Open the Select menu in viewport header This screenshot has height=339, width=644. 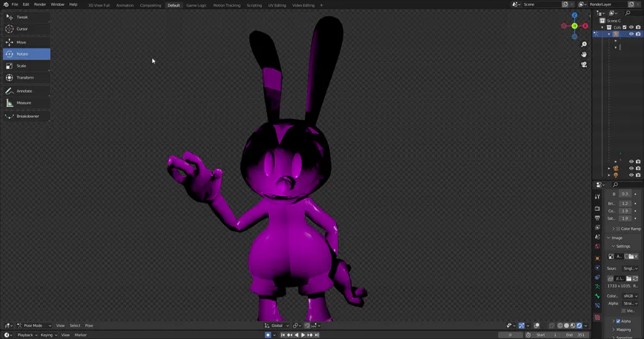pos(74,325)
